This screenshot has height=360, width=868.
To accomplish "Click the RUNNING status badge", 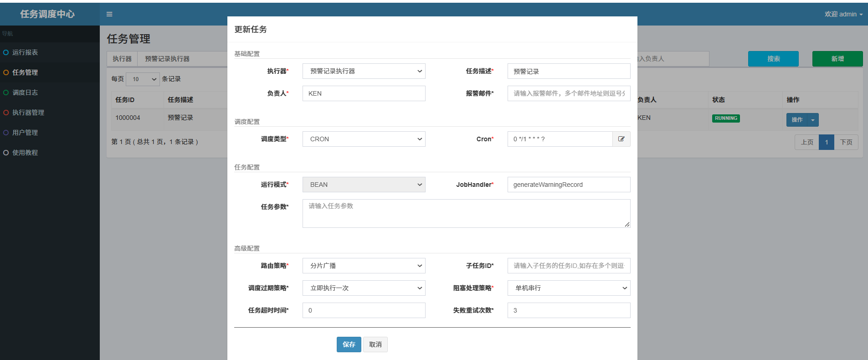I will click(x=726, y=118).
